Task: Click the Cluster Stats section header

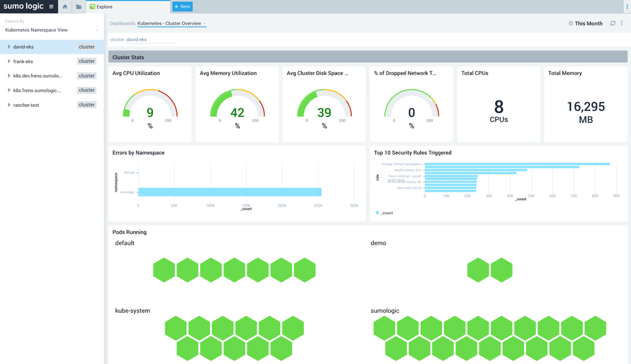Action: click(368, 57)
